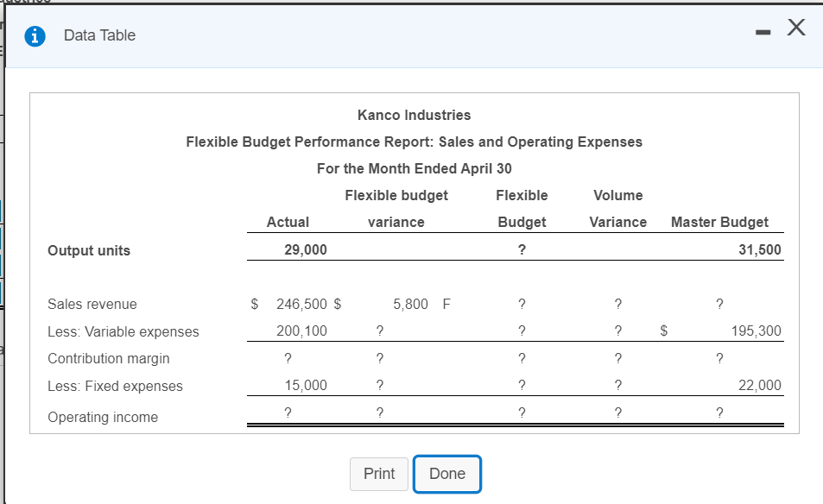The image size is (823, 504).
Task: Click master budget units value 31,500
Action: pos(759,249)
